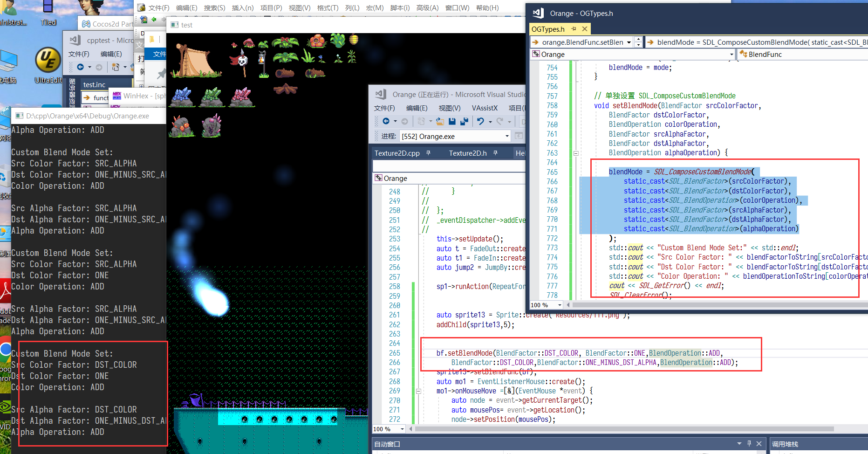Screen dimensions: 868x454
Task: Pin the Texture2D.h tab
Action: click(x=495, y=153)
